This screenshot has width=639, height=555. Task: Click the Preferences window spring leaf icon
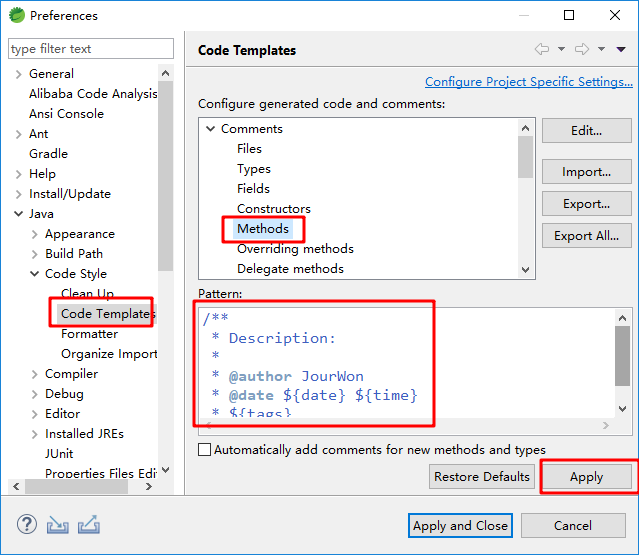pos(17,15)
